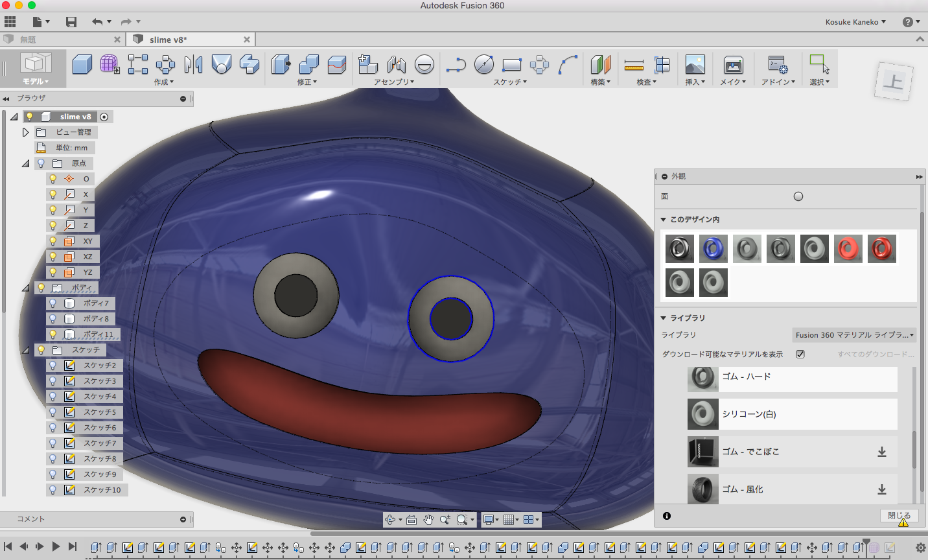Select the first red material swatch
928x560 pixels.
pos(848,249)
